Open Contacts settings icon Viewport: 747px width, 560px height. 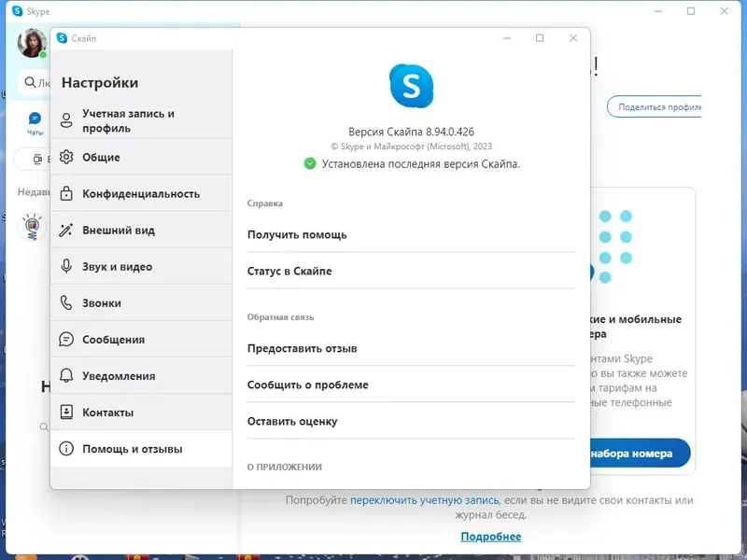click(65, 412)
